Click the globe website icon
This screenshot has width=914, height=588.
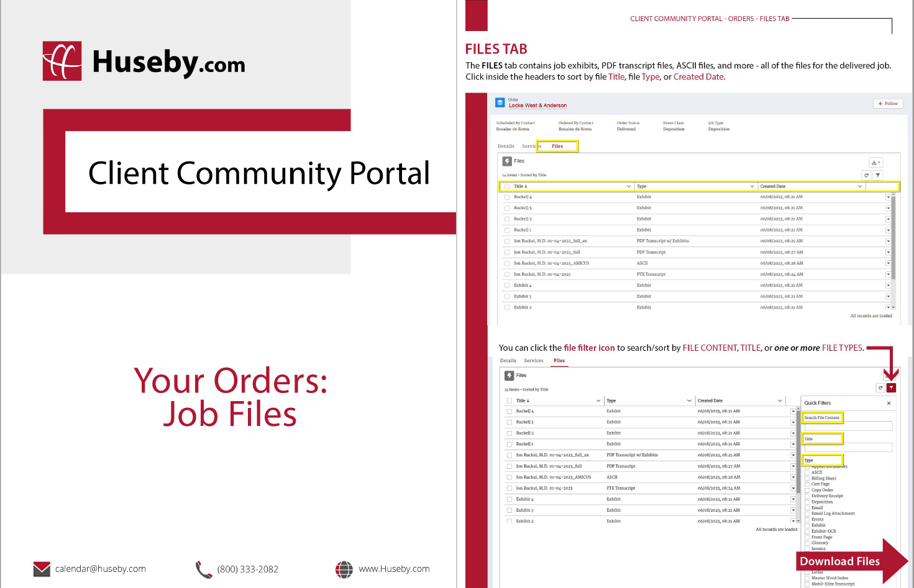coord(344,569)
